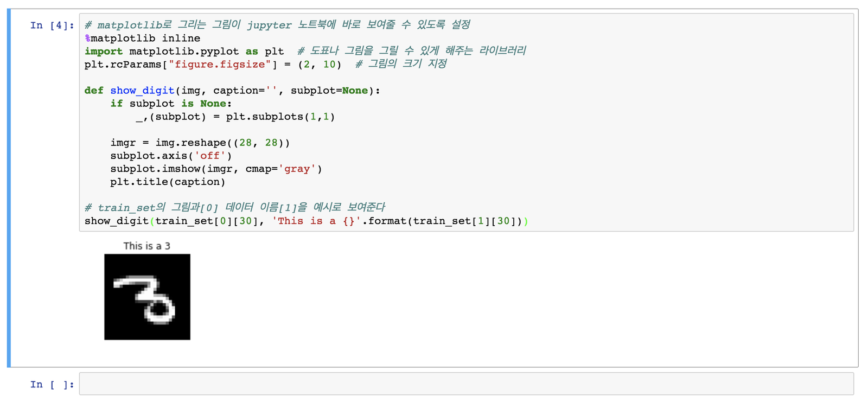Click the "# train_set" comment line

pos(234,207)
